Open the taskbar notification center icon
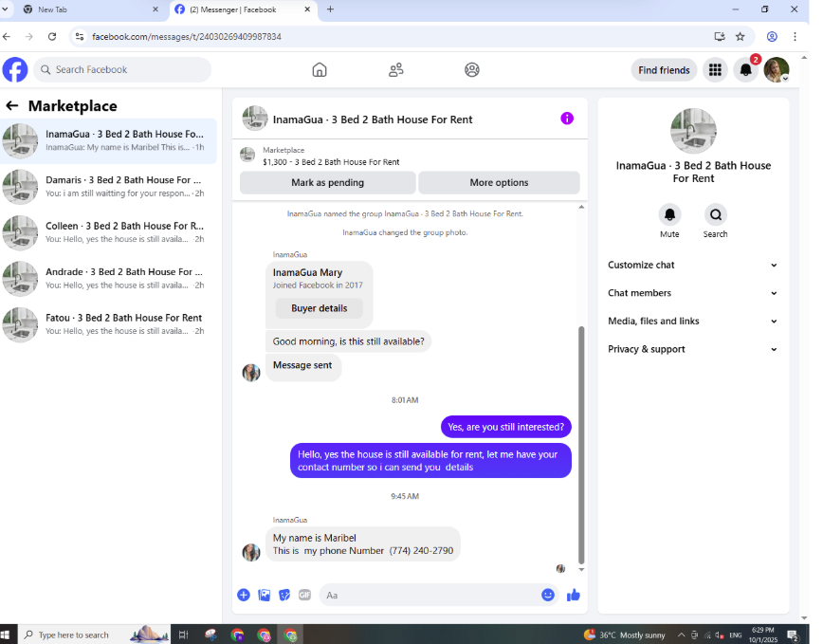Viewport: 823px width, 644px height. point(793,635)
